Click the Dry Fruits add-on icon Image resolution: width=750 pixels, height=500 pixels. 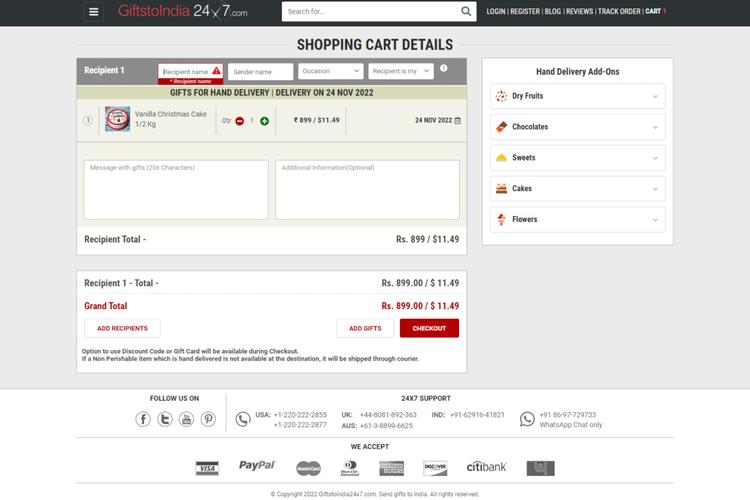(501, 96)
